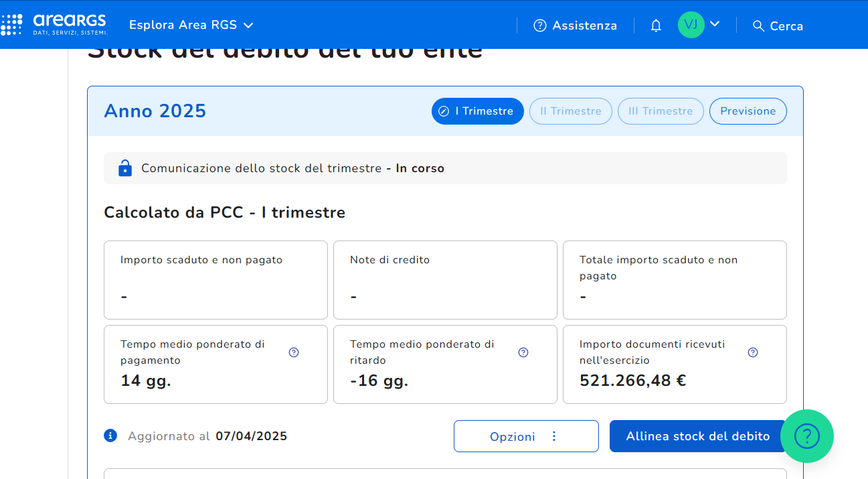Open the Previsione tab
This screenshot has width=868, height=479.
click(x=748, y=111)
